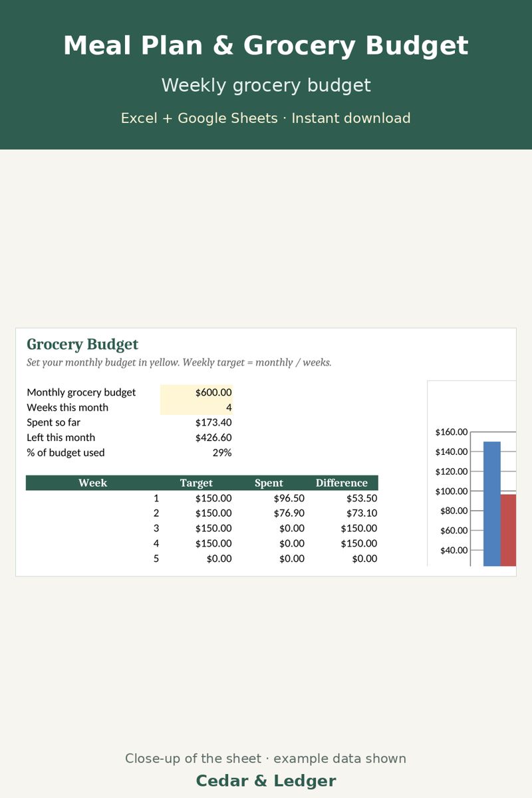Click the $173.40 spent value
The height and width of the screenshot is (798, 532).
[x=213, y=422]
